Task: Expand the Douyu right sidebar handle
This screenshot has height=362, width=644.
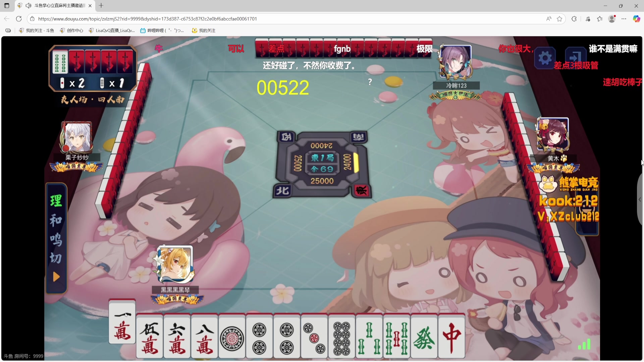Action: (640, 199)
